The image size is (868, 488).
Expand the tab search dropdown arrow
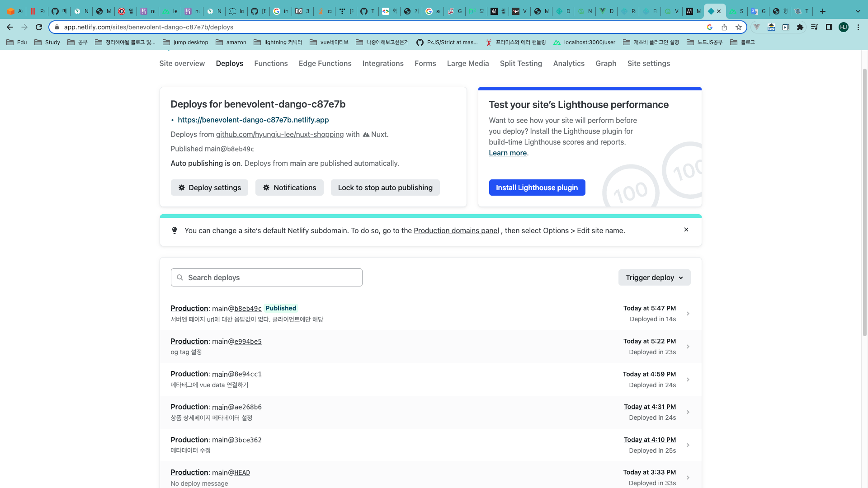tap(858, 11)
